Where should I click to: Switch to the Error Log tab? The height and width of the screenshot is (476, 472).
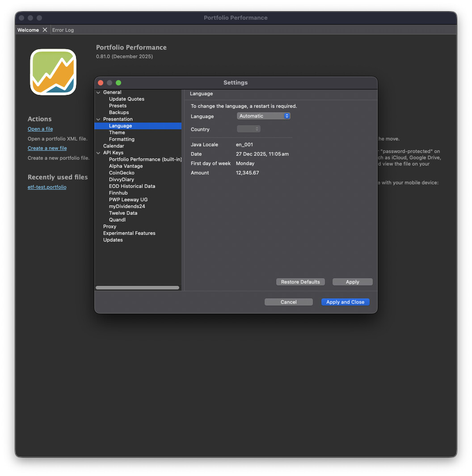63,30
